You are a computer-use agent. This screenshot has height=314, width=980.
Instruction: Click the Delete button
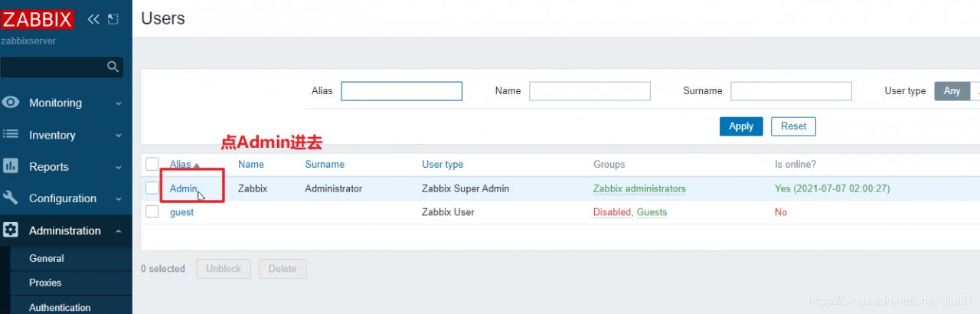pos(283,269)
